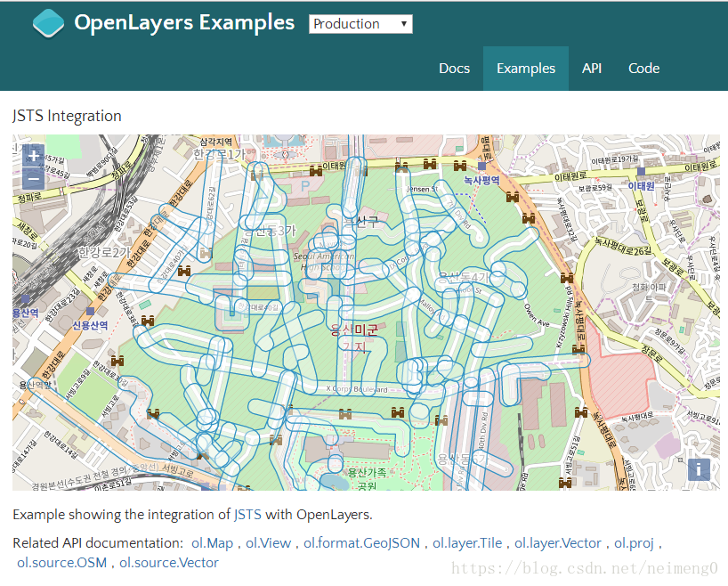Screen dimensions: 728x586
Task: Click the Seoul American High School label
Action: [x=324, y=262]
